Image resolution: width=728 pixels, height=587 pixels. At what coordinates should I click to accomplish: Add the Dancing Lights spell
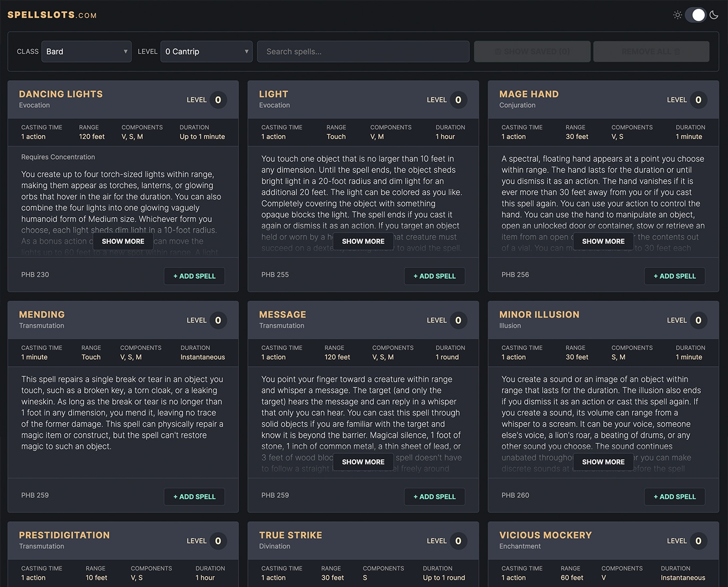click(194, 276)
